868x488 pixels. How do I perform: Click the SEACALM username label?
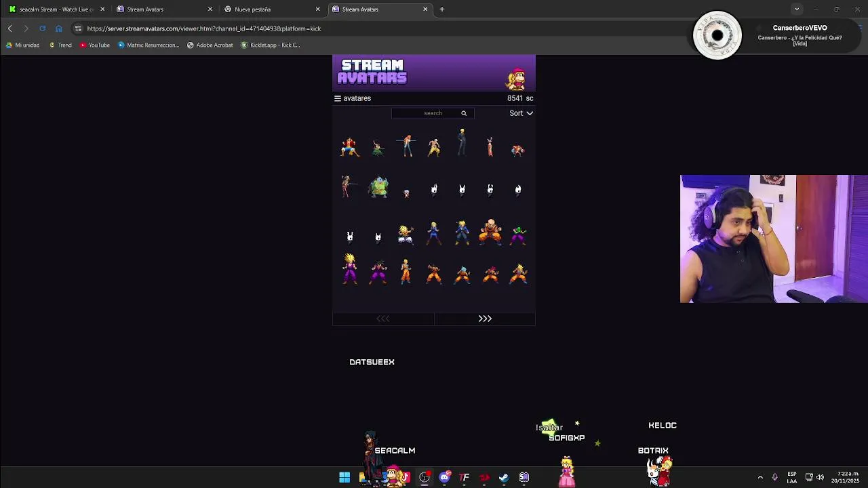pyautogui.click(x=395, y=451)
